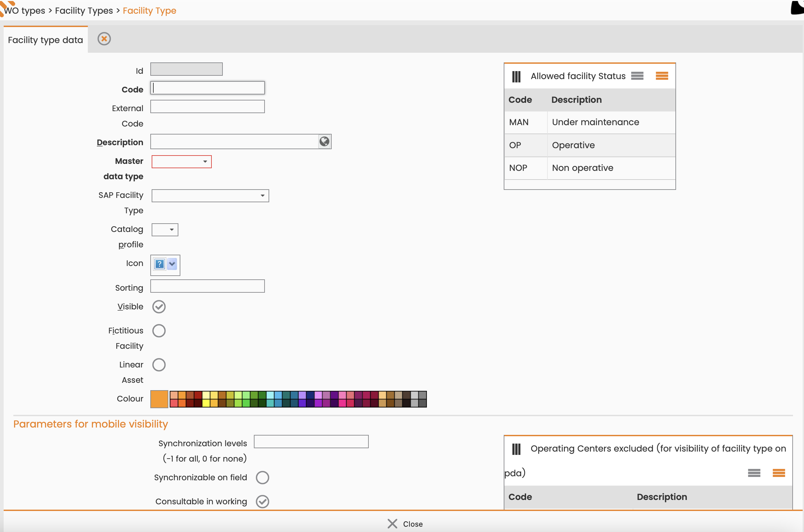Click the orange list icon in Allowed facility Status
The image size is (804, 532).
click(x=662, y=76)
